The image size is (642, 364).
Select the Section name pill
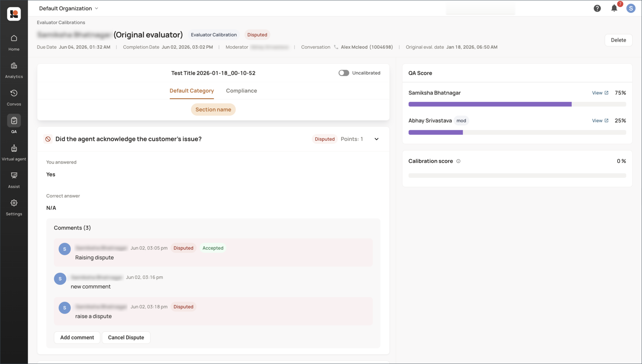coord(213,110)
